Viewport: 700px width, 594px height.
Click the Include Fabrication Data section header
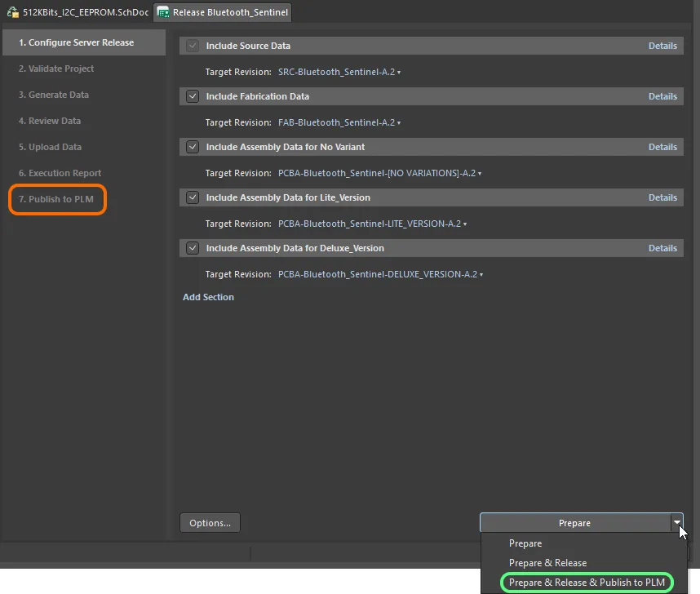(x=432, y=96)
